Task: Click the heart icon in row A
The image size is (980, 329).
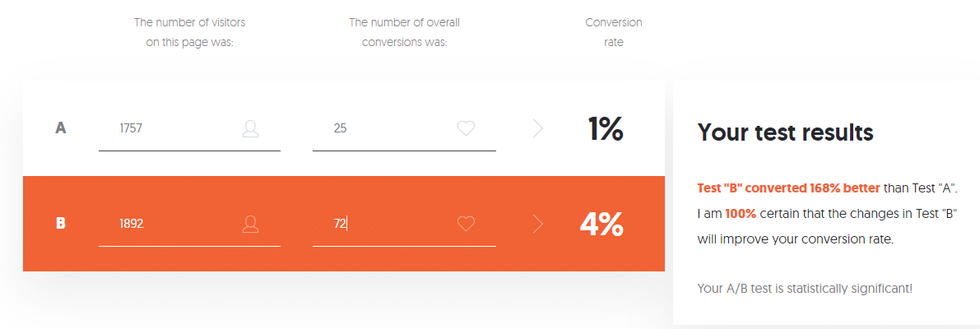Action: click(x=467, y=128)
